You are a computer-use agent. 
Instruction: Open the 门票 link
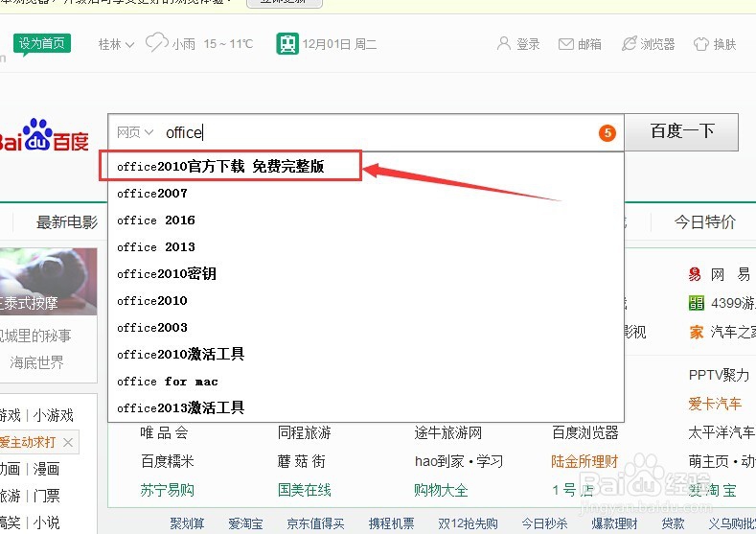46,496
